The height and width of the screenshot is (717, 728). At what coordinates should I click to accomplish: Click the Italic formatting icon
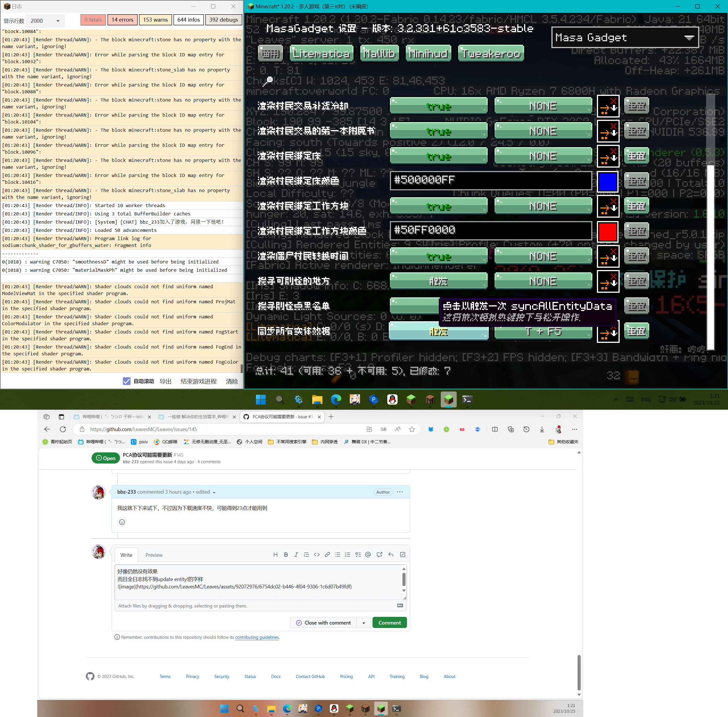pyautogui.click(x=296, y=554)
